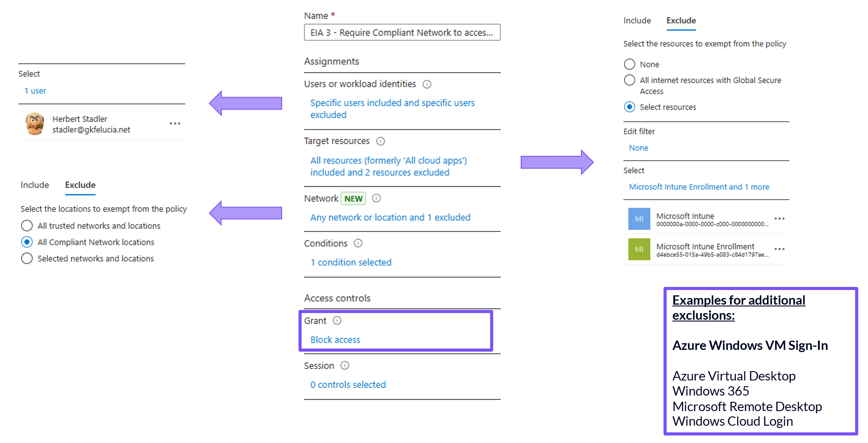Viewport: 868px width, 443px height.
Task: Click the Grant info icon
Action: [x=337, y=320]
